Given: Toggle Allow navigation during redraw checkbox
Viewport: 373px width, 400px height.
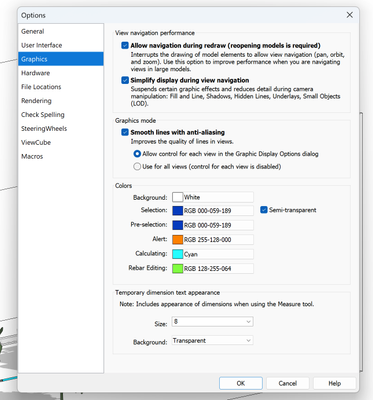Looking at the screenshot, I should pos(125,45).
